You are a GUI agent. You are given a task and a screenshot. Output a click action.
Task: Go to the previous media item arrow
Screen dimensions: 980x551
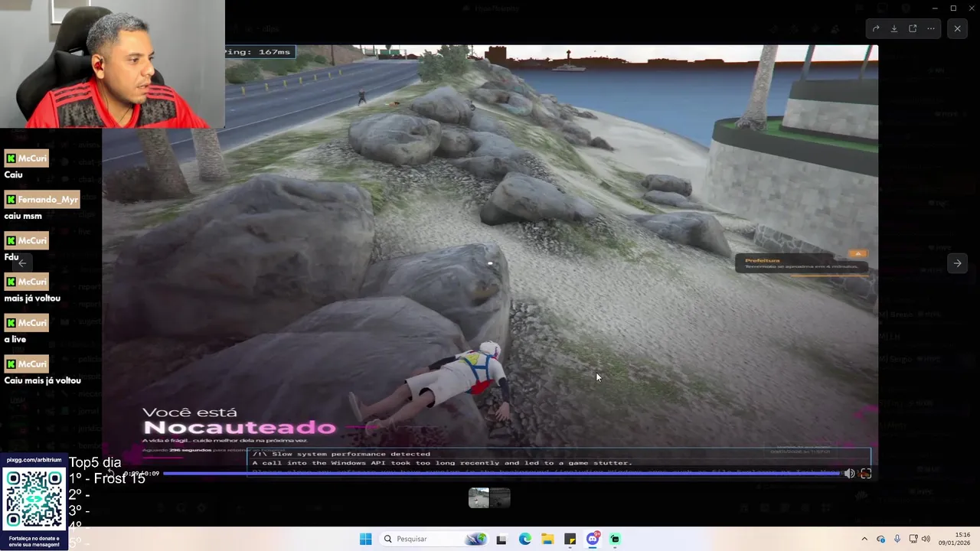[23, 262]
